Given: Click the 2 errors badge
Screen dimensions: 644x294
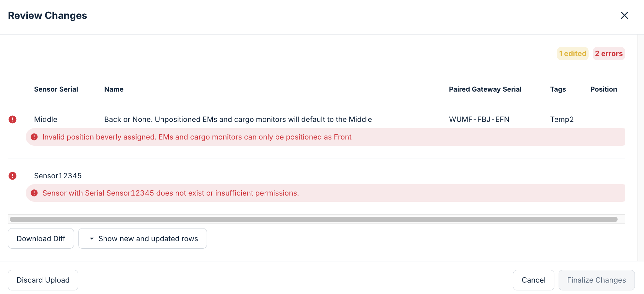Looking at the screenshot, I should [x=609, y=53].
